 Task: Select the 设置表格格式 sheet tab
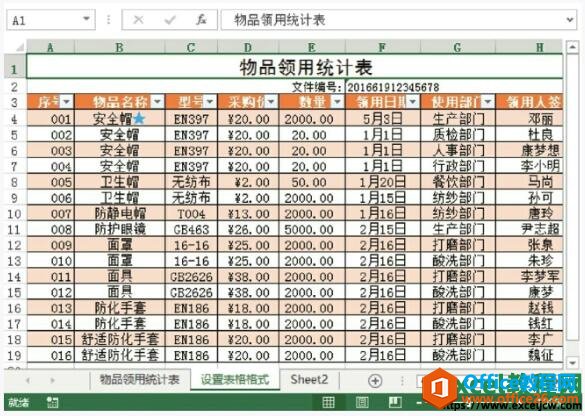[235, 380]
